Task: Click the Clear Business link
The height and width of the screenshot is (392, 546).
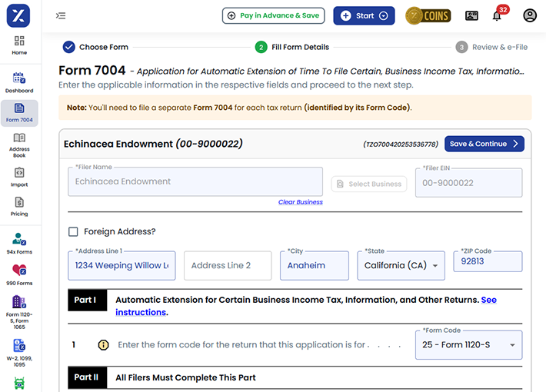Action: (301, 202)
